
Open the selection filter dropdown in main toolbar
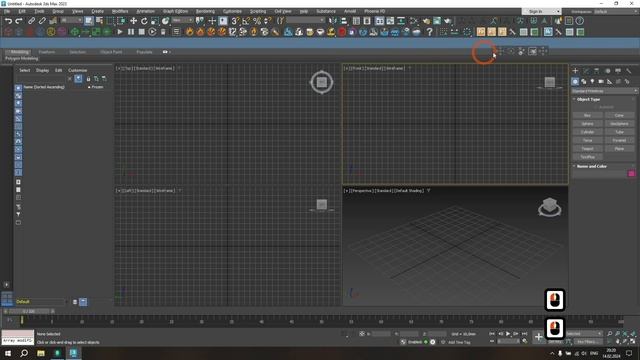(72, 20)
